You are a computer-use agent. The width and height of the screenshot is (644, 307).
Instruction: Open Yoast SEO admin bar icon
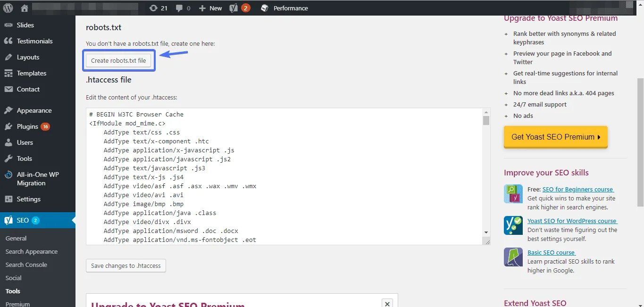click(x=233, y=8)
